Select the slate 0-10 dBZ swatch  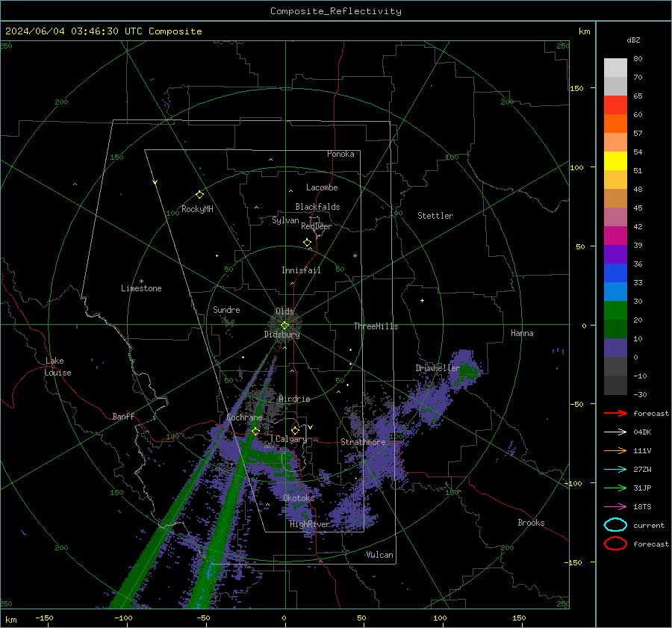tap(615, 348)
